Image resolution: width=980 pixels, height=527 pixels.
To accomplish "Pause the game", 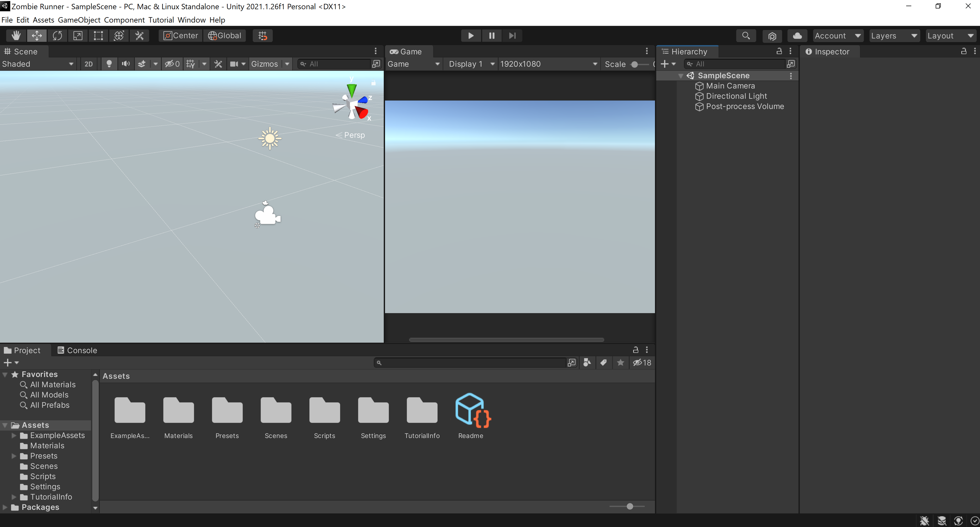I will pos(491,36).
